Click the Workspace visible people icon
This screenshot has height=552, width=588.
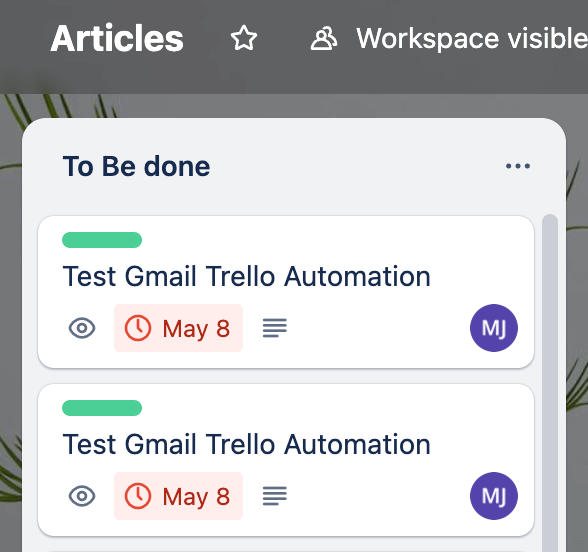point(324,38)
